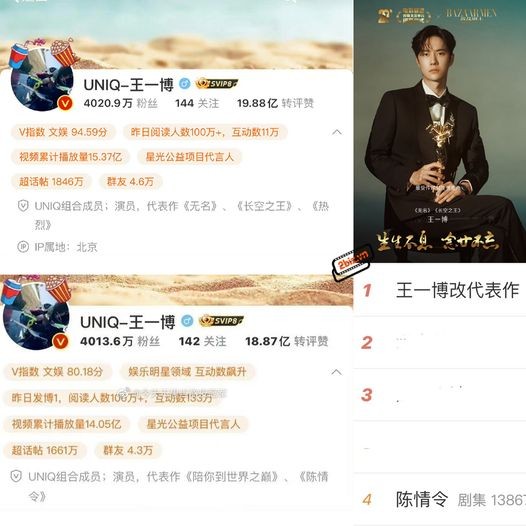526x526 pixels.
Task: Tap the orange V verified badge on top avatar
Action: coord(65,103)
